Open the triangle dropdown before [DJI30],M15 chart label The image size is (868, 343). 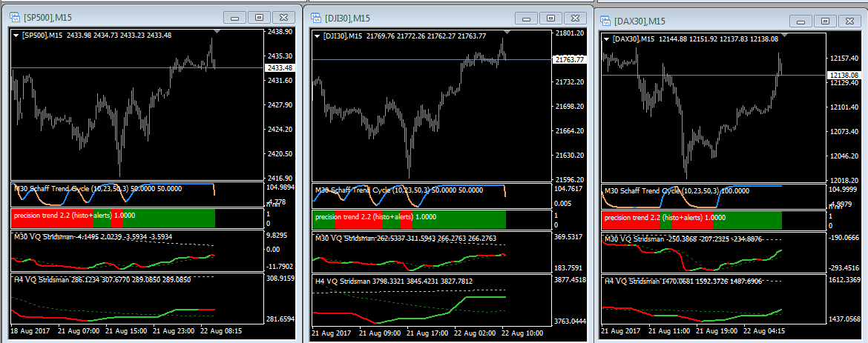pyautogui.click(x=318, y=36)
